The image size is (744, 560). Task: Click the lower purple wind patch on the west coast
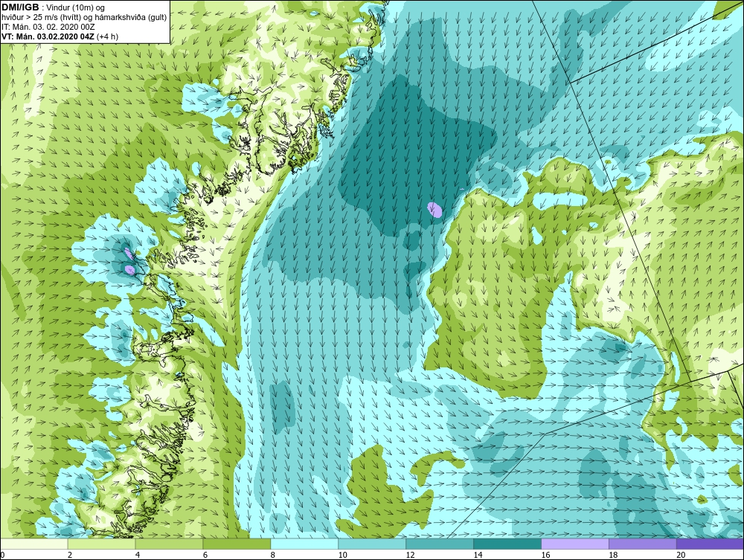129,270
